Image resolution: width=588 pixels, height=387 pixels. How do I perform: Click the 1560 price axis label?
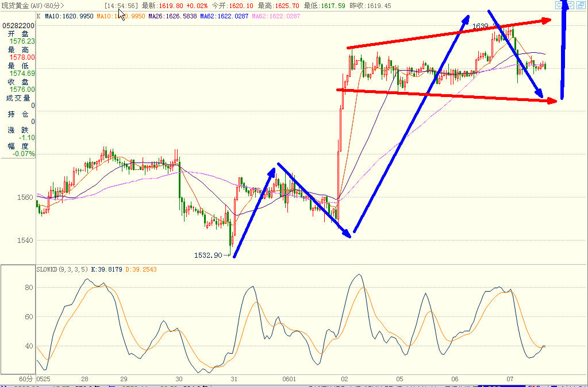[25, 197]
